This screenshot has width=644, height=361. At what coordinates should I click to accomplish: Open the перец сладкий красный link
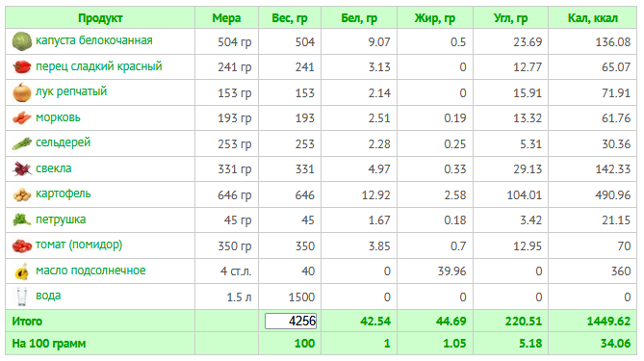(x=98, y=66)
